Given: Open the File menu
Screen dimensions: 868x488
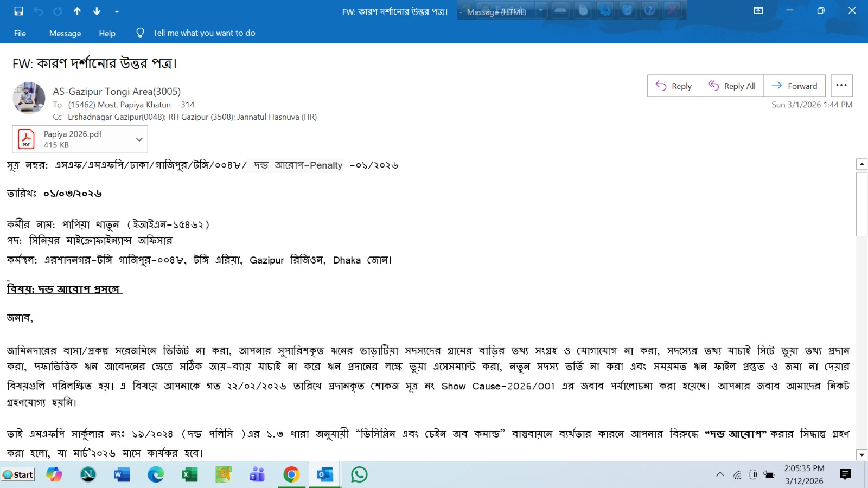Looking at the screenshot, I should coord(20,33).
